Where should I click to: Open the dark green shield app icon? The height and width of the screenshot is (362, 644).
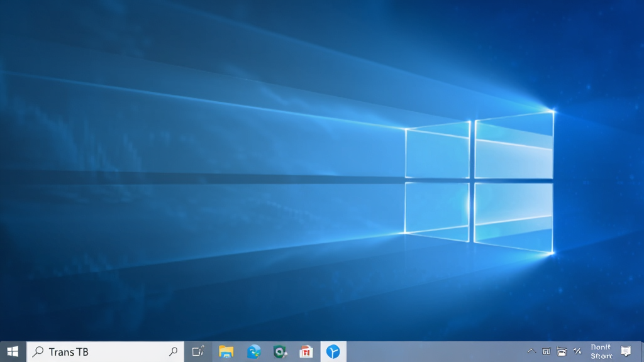coord(280,352)
